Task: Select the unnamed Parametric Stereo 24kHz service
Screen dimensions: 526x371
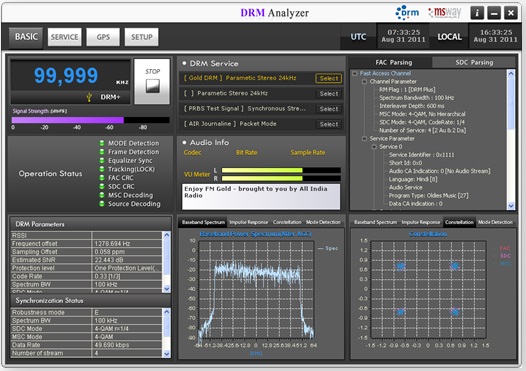Action: coord(329,94)
